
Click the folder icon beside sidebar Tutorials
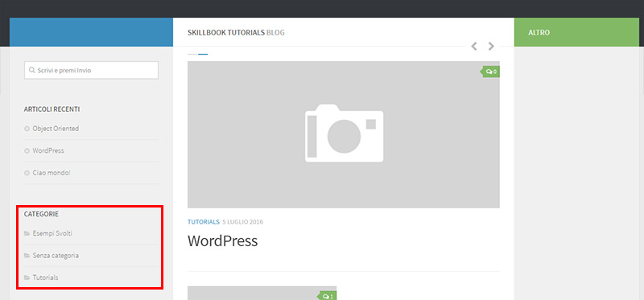coord(27,277)
